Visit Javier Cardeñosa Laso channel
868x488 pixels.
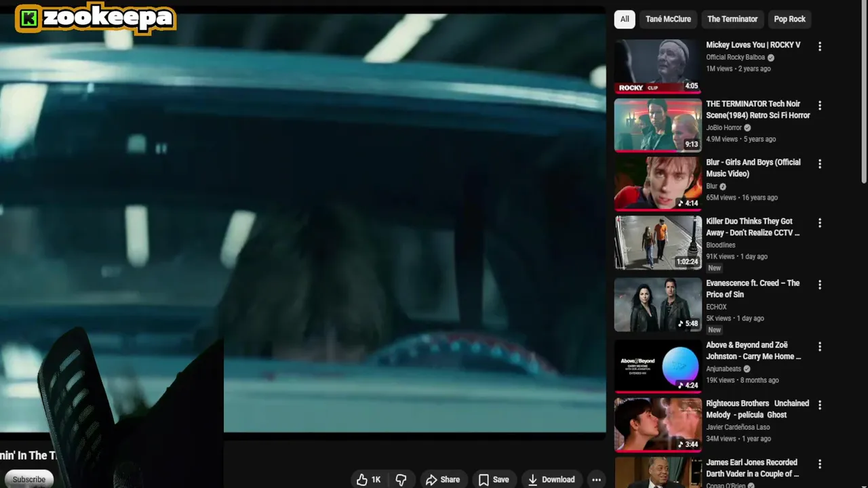pos(738,427)
